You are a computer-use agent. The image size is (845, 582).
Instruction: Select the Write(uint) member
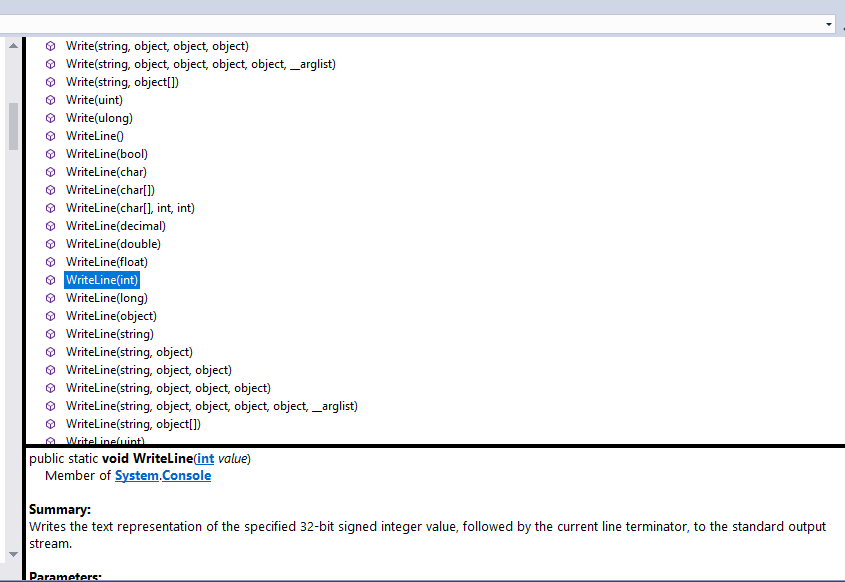(94, 100)
